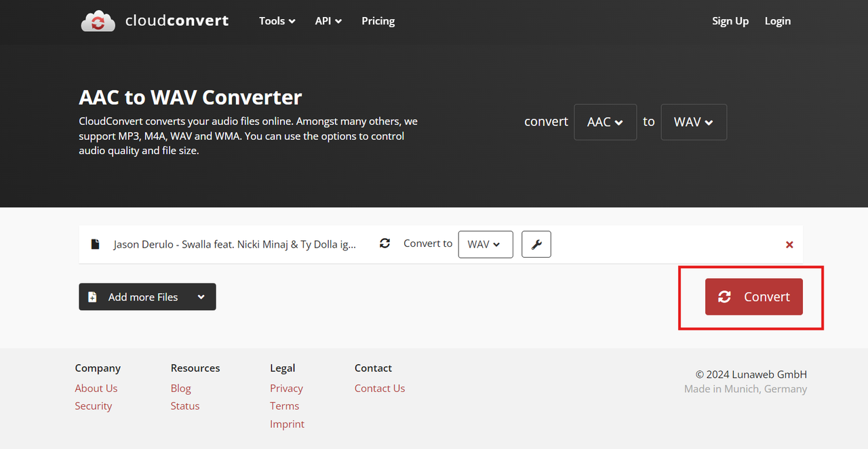Open the Blog footer link
The width and height of the screenshot is (868, 449).
pos(181,388)
